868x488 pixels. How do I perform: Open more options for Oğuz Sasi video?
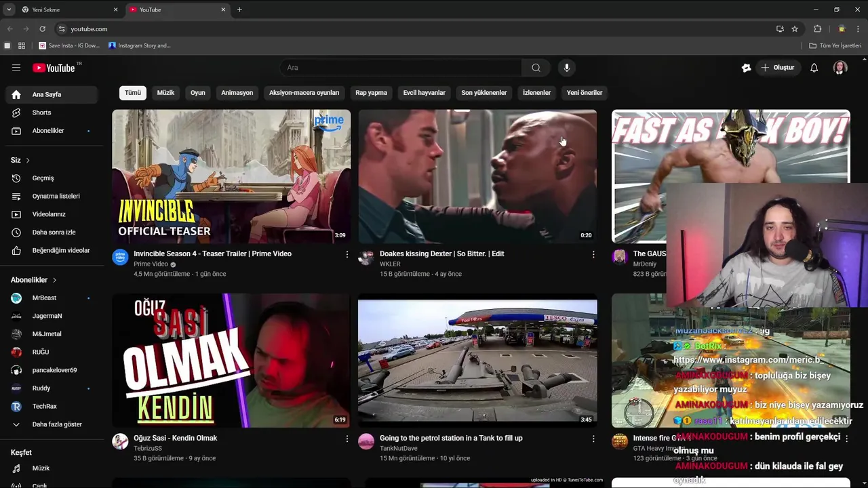point(347,439)
